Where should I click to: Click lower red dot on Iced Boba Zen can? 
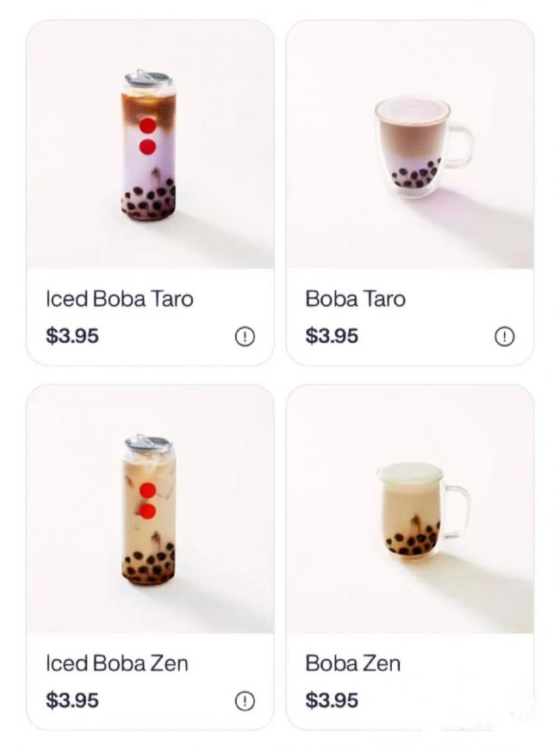(x=147, y=511)
